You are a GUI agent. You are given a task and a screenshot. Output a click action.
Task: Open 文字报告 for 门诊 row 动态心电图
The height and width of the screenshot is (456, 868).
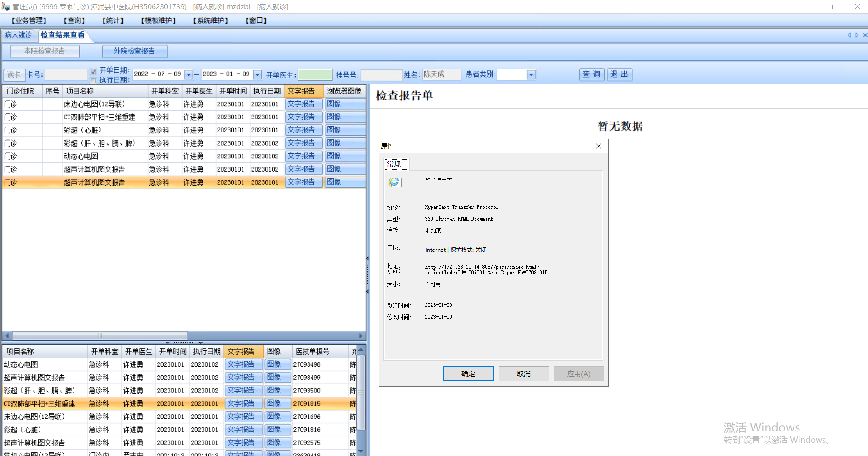304,156
